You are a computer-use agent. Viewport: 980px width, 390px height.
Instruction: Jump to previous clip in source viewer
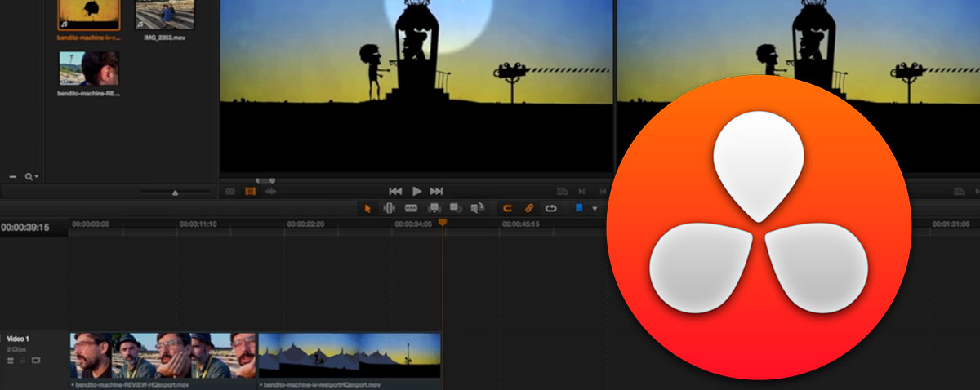395,191
